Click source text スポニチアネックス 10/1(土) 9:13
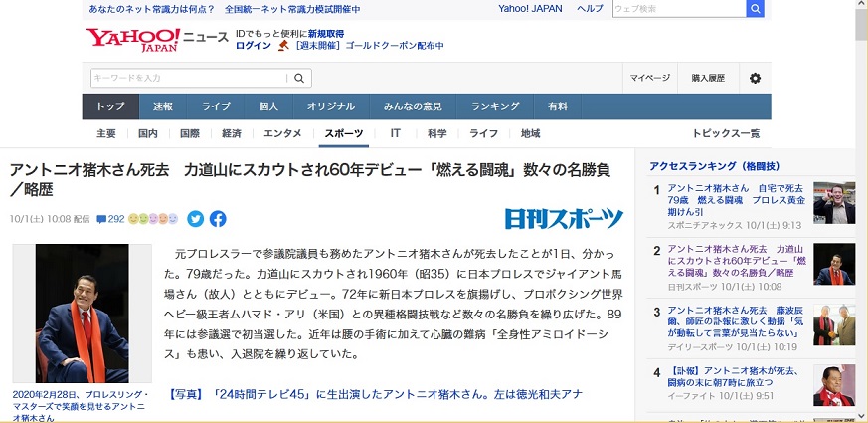 735,225
